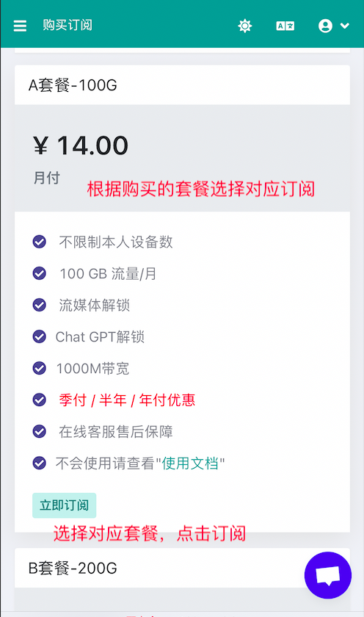Open the live chat support bubble
The image size is (364, 617).
pos(328,575)
